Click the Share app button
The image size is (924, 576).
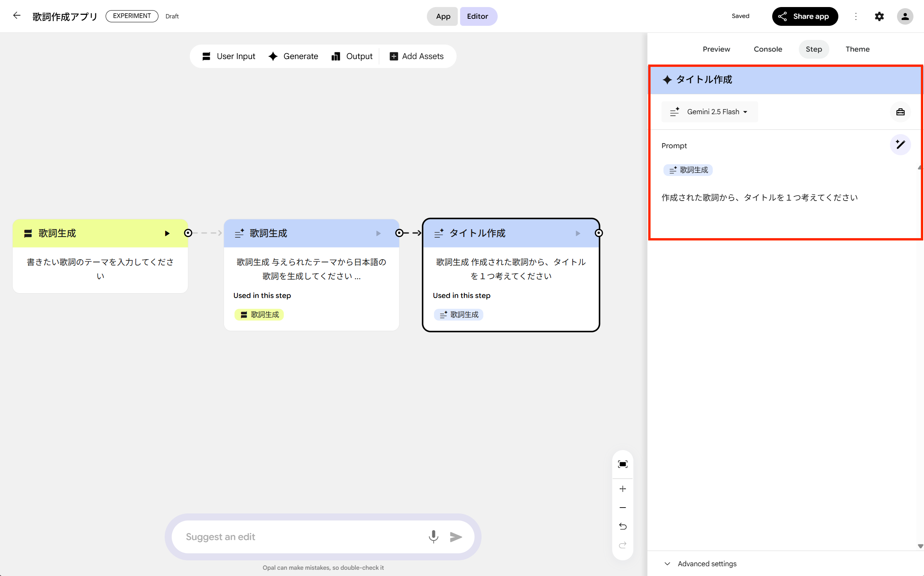point(804,16)
